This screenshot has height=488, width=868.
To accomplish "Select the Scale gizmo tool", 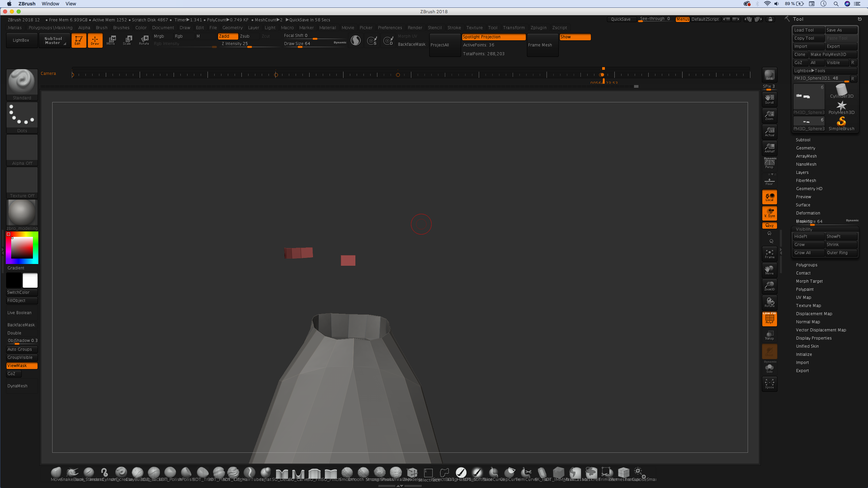I will click(x=127, y=40).
